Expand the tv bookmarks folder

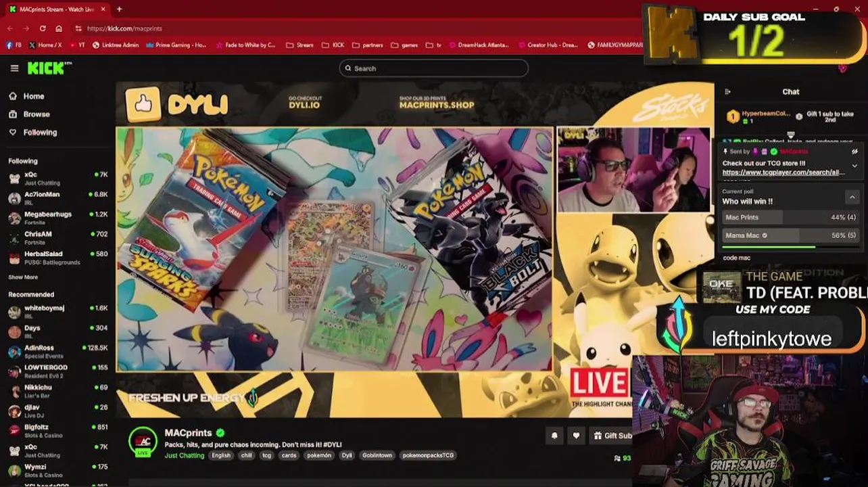(433, 45)
